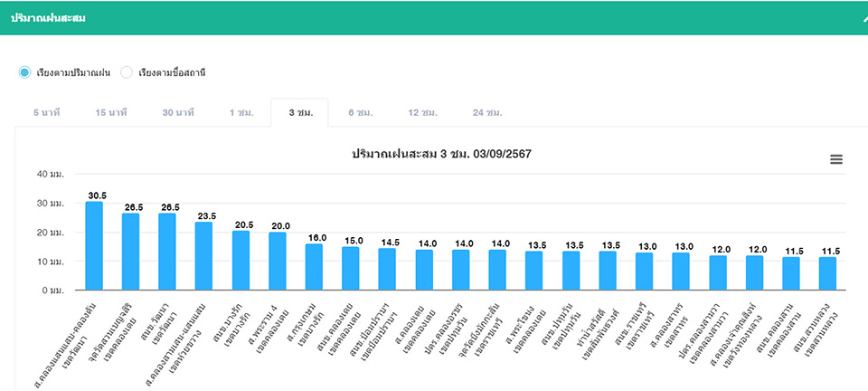Click the tallest bar labeled 30.5

pyautogui.click(x=94, y=246)
